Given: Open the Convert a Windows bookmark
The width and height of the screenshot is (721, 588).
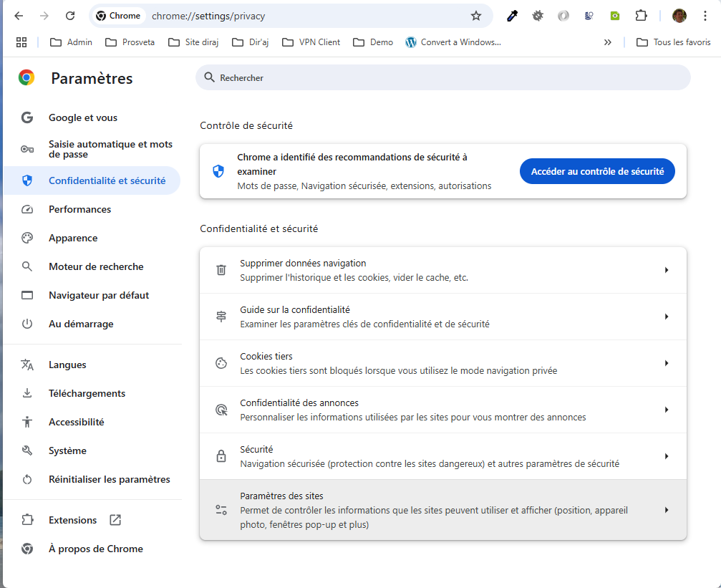Looking at the screenshot, I should (453, 42).
